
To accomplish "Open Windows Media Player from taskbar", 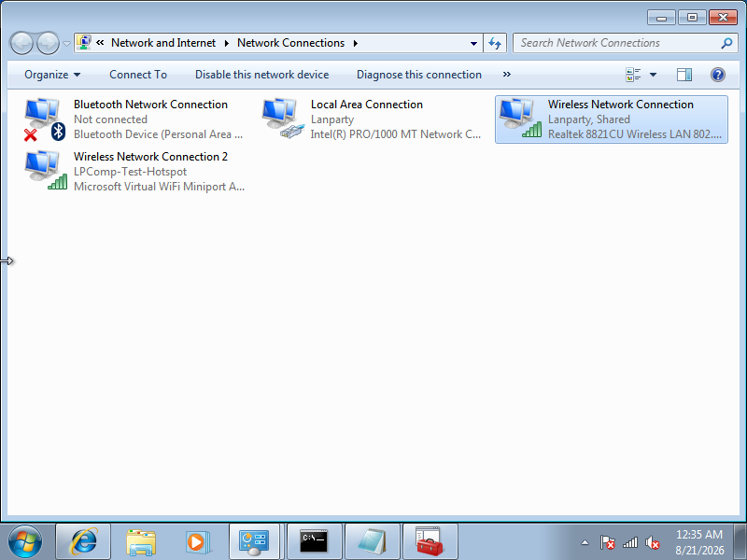I will coord(198,541).
